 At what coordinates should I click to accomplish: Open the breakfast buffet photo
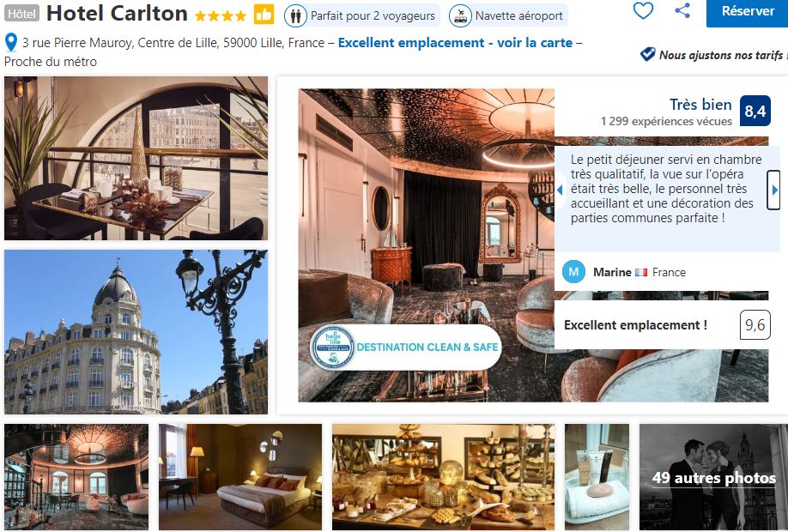443,477
